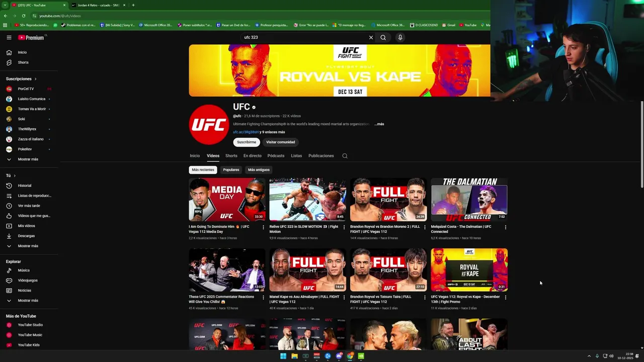
Task: Open Ver más tarde list
Action: pos(29,206)
